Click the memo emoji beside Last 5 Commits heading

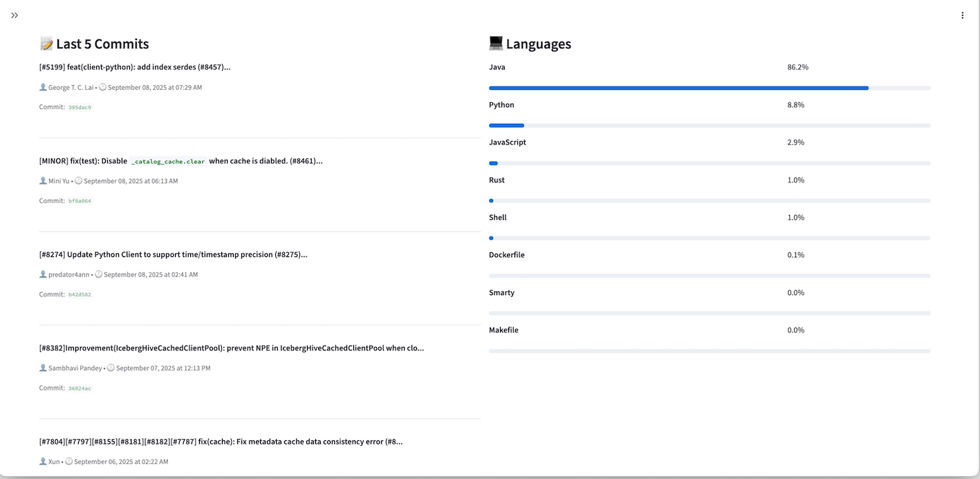coord(46,43)
